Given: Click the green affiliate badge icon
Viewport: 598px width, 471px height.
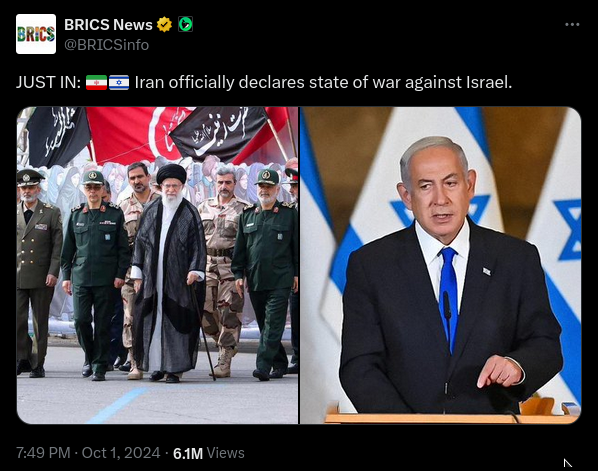Looking at the screenshot, I should [x=185, y=24].
